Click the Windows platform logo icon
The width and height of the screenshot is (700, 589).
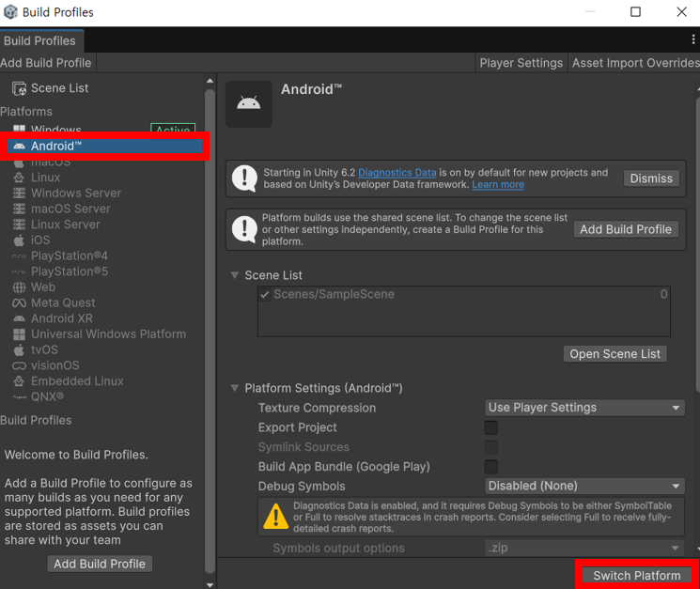tap(19, 129)
